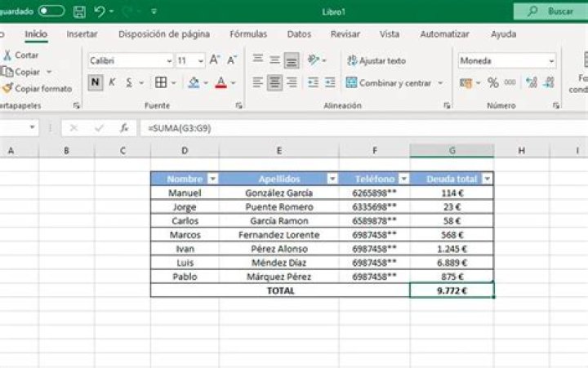Click the text orientation icon
The height and width of the screenshot is (368, 588).
(x=313, y=60)
